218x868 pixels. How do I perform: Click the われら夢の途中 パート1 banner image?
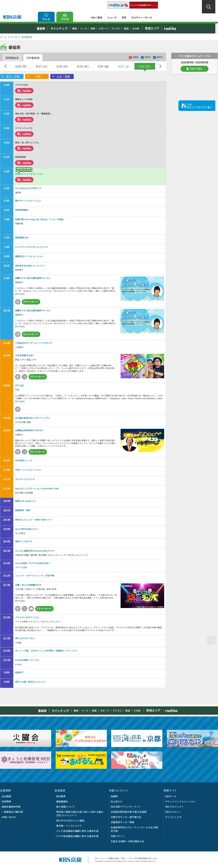pyautogui.click(x=142, y=289)
